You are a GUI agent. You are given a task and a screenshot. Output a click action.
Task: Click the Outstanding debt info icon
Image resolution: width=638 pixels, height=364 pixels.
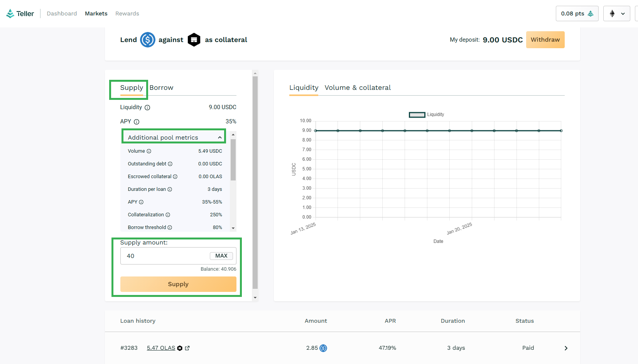tap(170, 164)
